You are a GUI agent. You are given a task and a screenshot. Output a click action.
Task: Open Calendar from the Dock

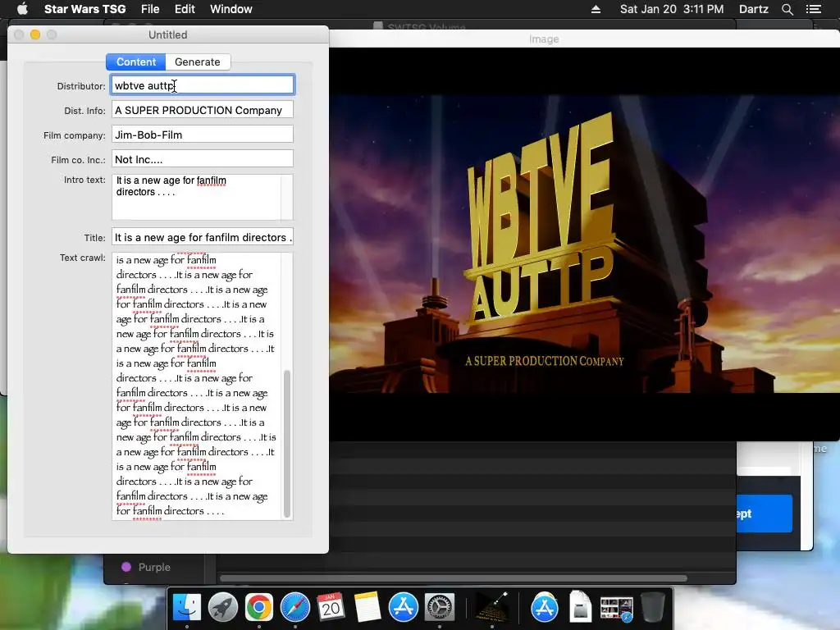coord(331,608)
